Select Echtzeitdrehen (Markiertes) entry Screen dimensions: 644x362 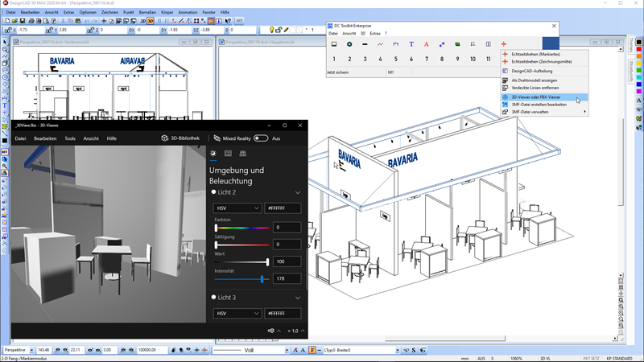pos(545,54)
